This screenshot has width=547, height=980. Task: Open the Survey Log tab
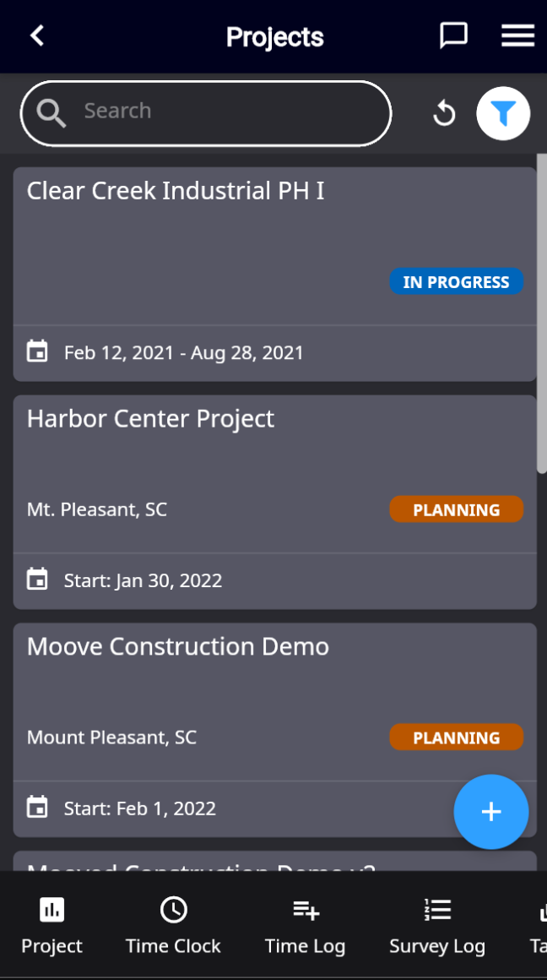(x=437, y=925)
